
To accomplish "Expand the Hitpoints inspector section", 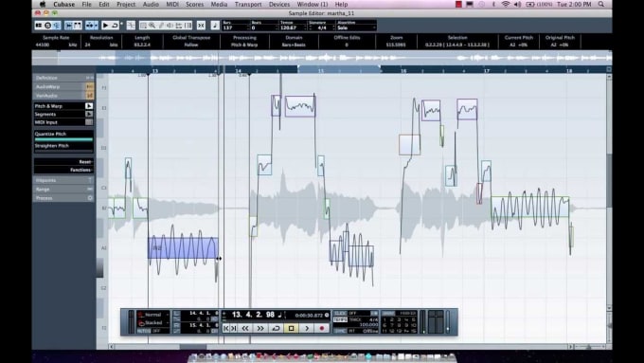I will pos(63,180).
